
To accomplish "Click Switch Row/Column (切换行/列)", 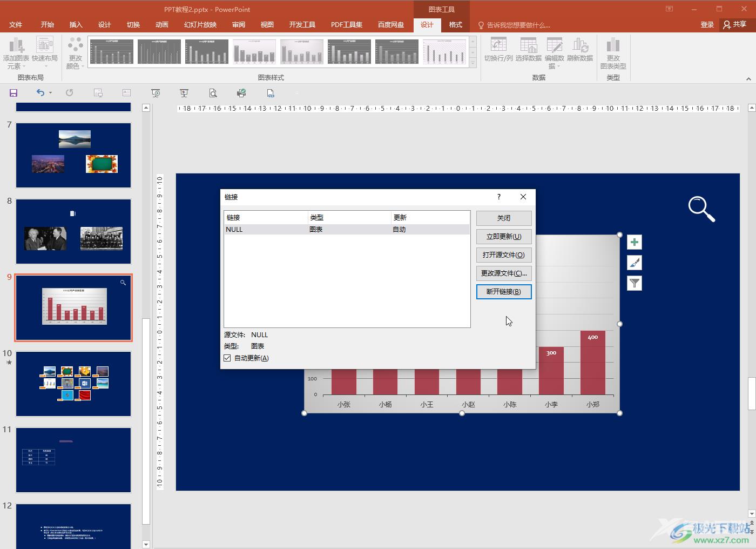I will (498, 50).
